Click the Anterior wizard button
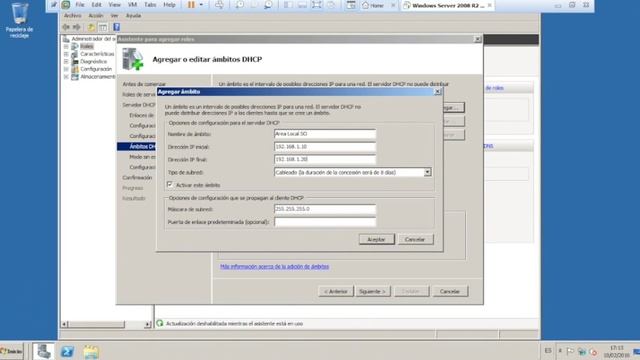This screenshot has width=640, height=360. (336, 291)
